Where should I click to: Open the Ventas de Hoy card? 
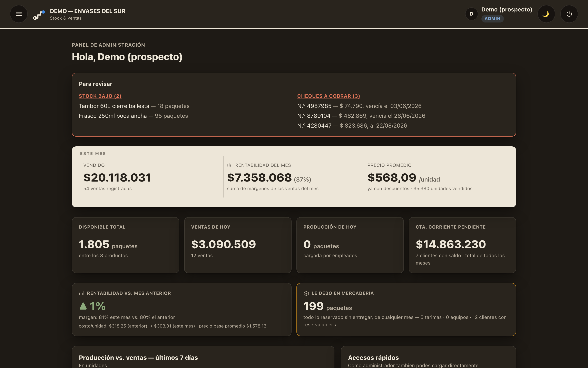tap(238, 245)
